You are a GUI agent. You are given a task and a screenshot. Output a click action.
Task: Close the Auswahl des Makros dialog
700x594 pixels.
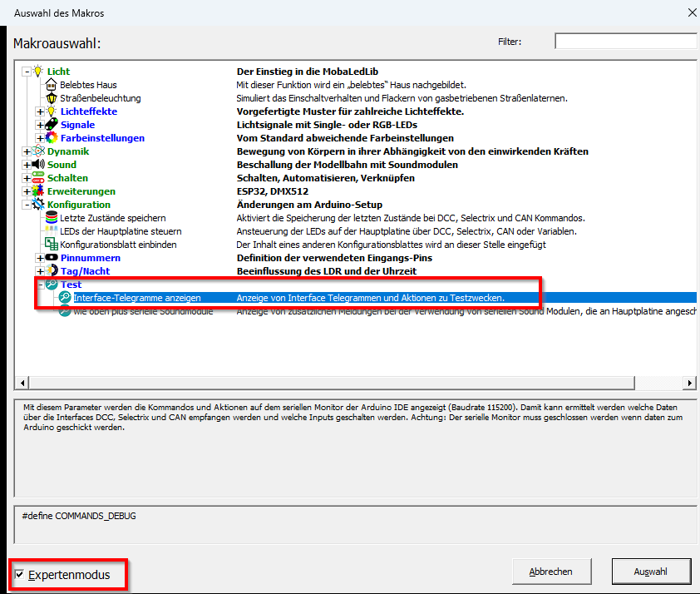[x=689, y=12]
